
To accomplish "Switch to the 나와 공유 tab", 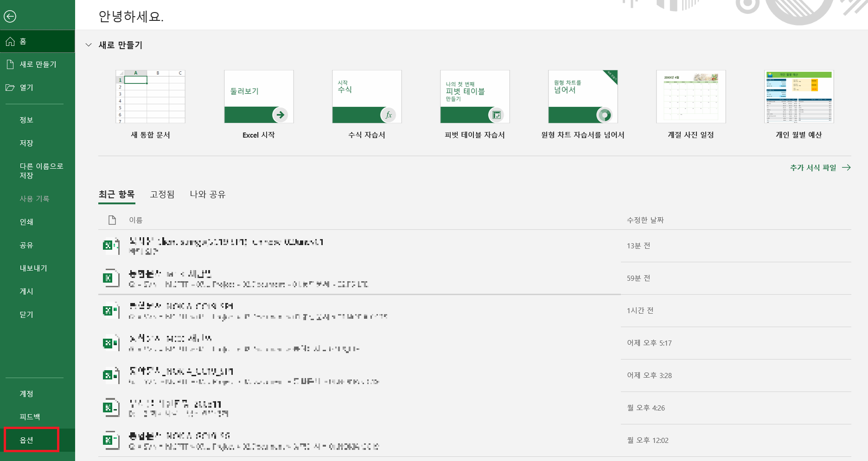I will click(207, 195).
